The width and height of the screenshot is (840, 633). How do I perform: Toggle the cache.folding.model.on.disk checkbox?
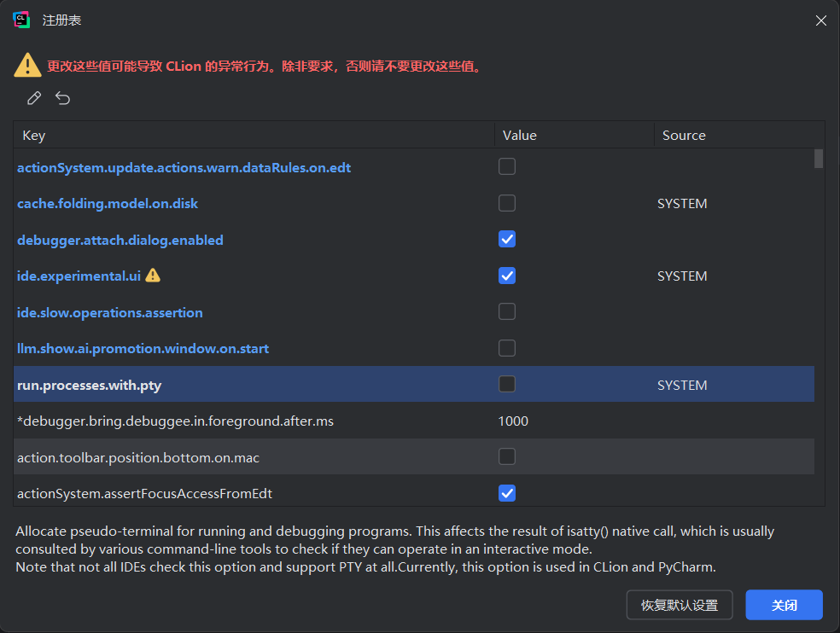(507, 203)
